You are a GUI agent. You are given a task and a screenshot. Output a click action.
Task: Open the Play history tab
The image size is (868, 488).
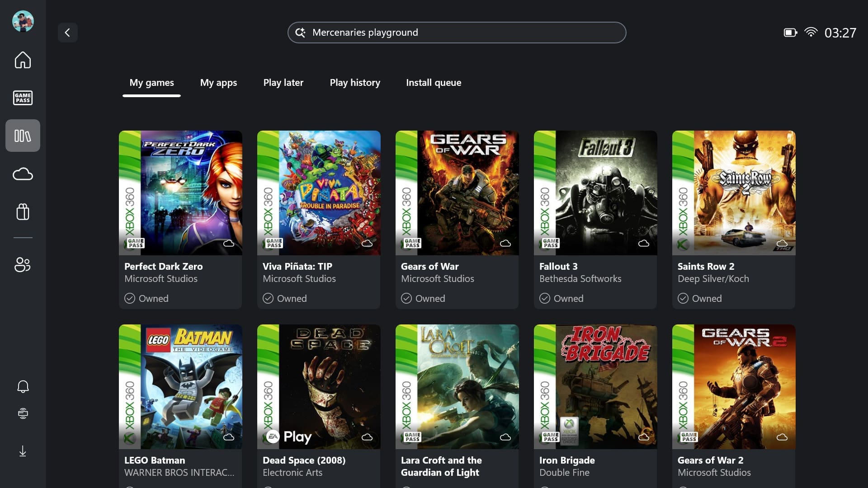pyautogui.click(x=355, y=83)
